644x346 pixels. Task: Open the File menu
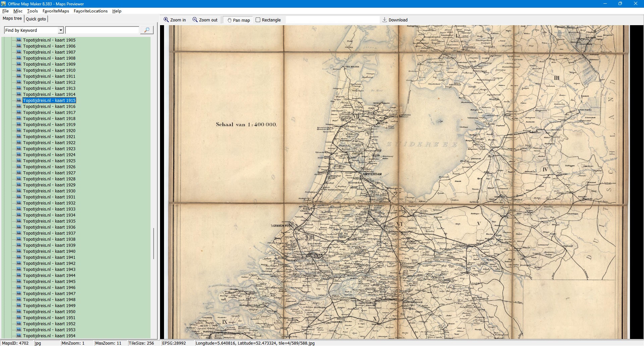(5, 11)
